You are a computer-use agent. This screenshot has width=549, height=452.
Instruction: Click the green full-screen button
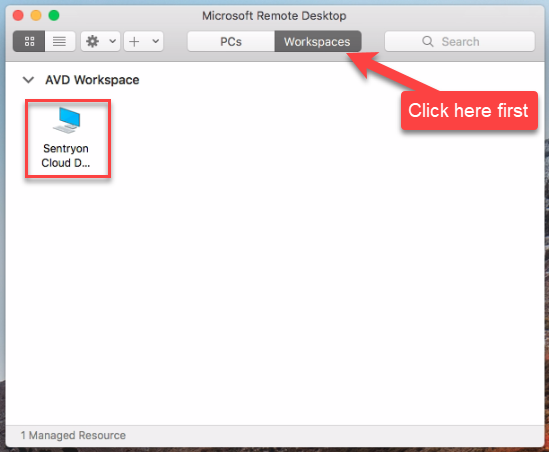tap(54, 16)
